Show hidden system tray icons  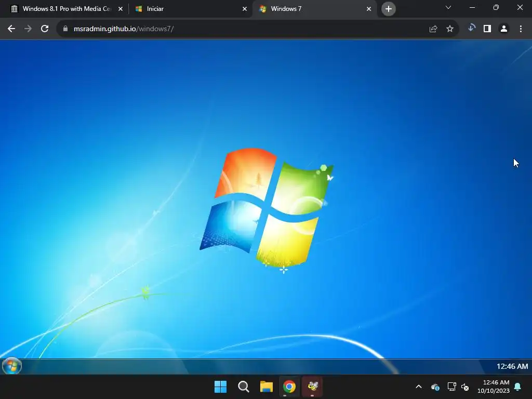pos(419,387)
